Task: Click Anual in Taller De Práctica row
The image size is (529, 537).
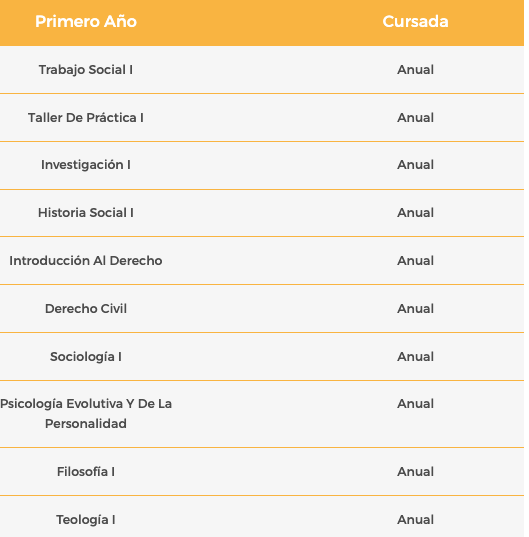Action: 415,118
